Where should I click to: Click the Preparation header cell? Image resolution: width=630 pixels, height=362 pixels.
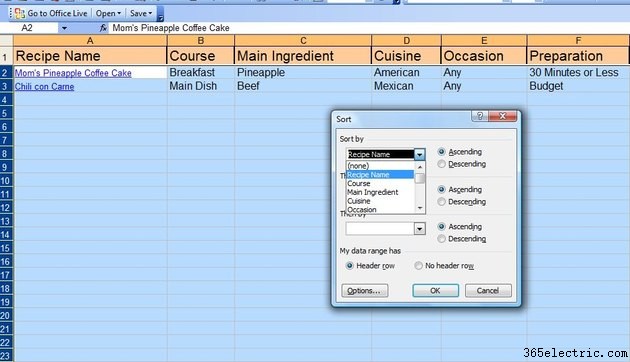click(x=578, y=56)
